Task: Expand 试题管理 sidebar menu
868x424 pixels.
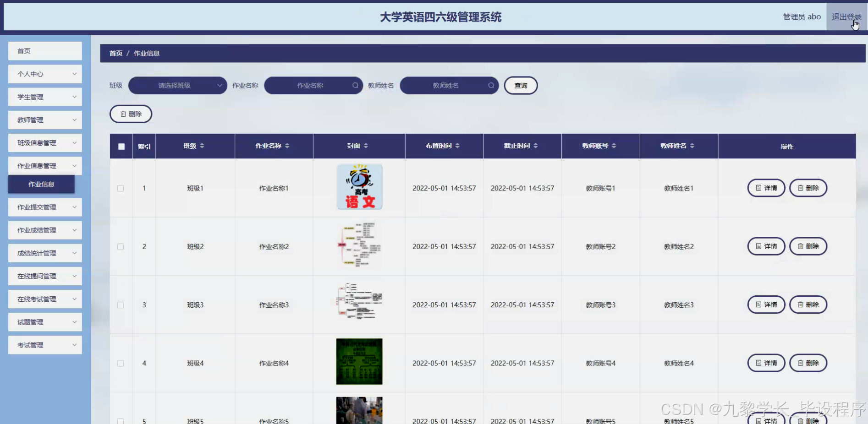Action: 45,322
